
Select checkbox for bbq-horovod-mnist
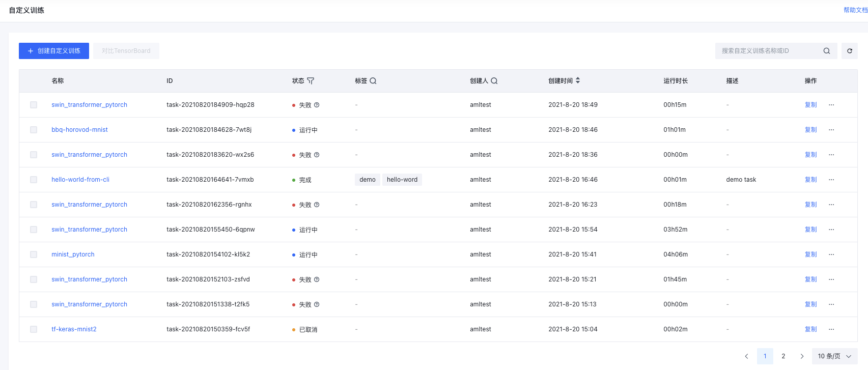(34, 130)
